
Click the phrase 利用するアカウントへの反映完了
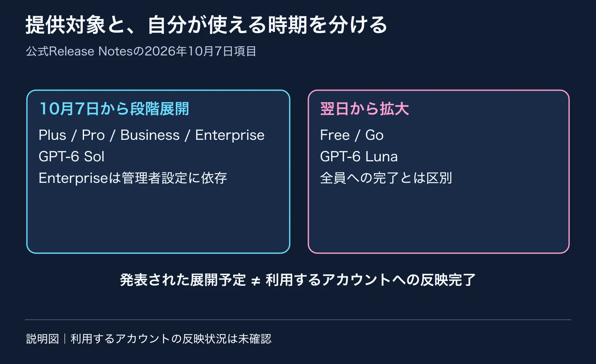click(371, 280)
